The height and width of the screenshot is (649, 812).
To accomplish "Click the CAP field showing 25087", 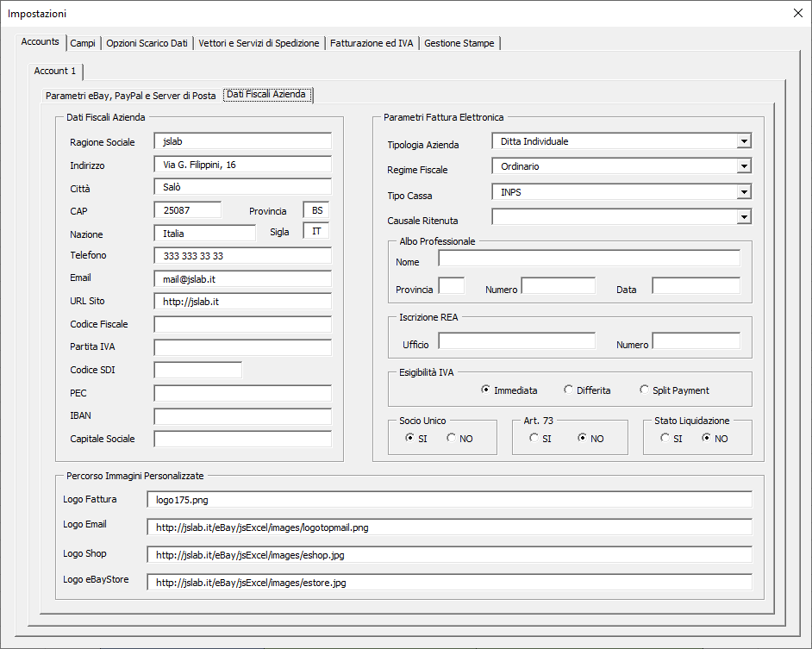I will pyautogui.click(x=187, y=210).
